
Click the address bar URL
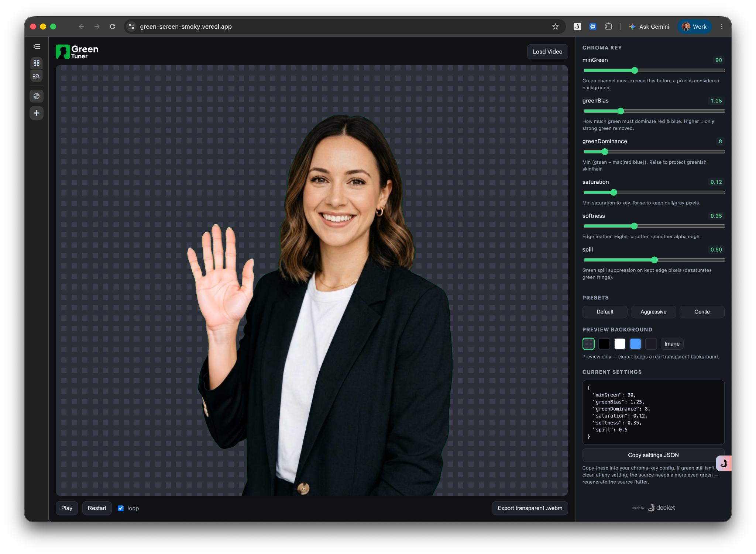click(186, 27)
